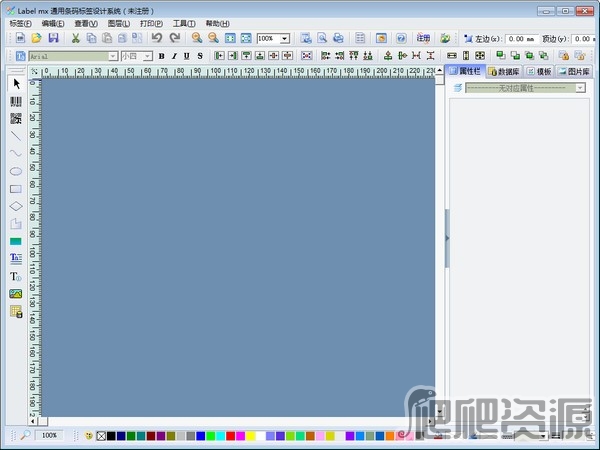Choose the diamond shape tool
Screen dimensions: 600x450
click(16, 206)
